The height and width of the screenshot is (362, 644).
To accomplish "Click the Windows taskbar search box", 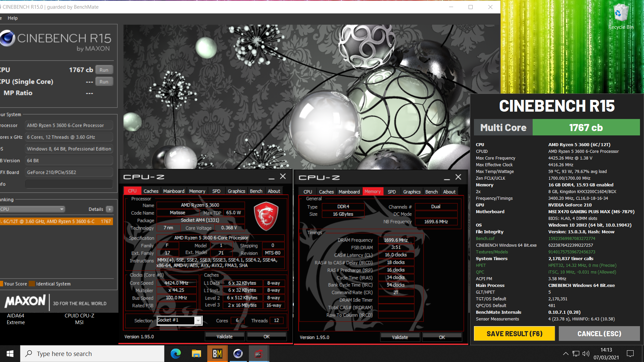I will click(x=92, y=354).
